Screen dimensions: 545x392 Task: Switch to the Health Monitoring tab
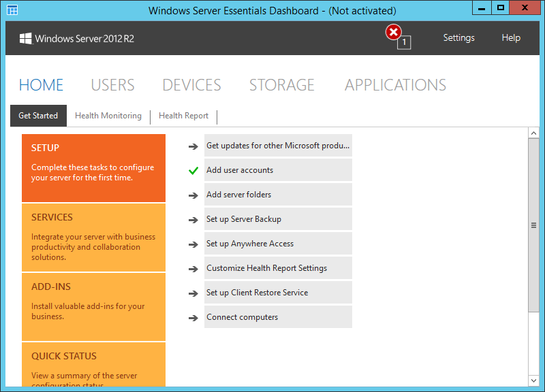click(108, 116)
